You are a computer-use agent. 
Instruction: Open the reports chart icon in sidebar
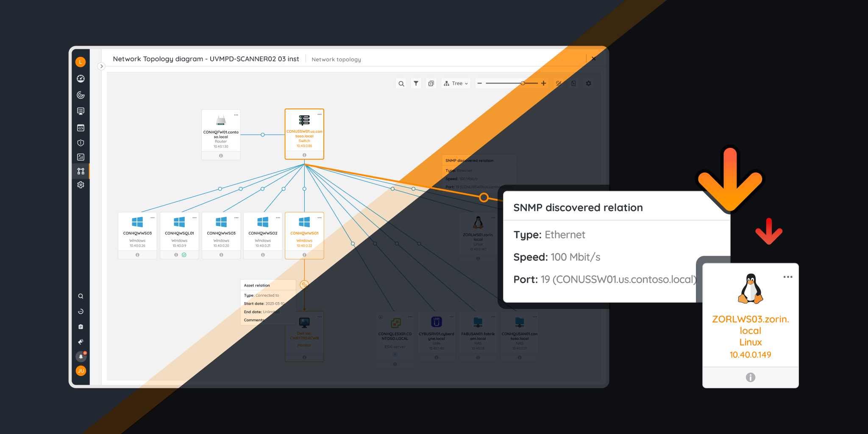81,157
